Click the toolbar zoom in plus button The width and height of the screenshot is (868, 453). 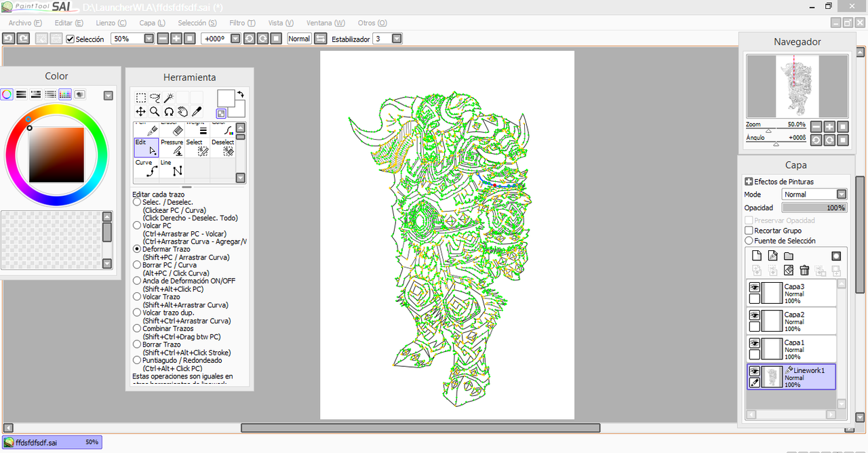(x=176, y=39)
